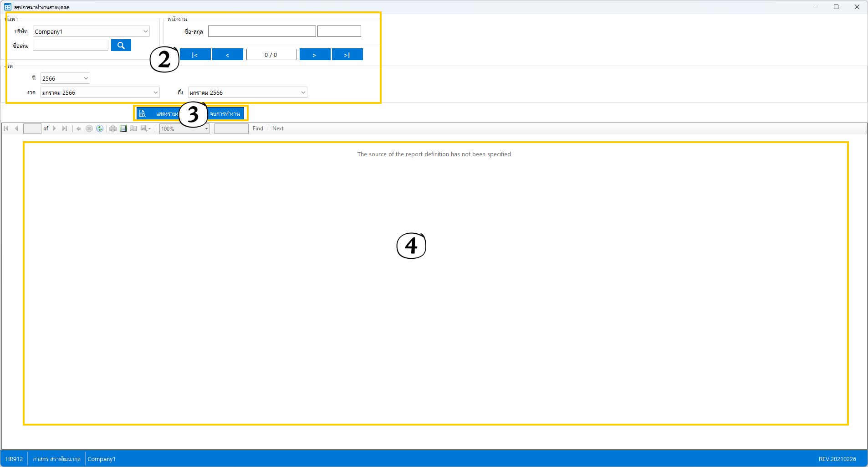Screen dimensions: 868x467
Task: Click the nickname search input field
Action: 71,46
